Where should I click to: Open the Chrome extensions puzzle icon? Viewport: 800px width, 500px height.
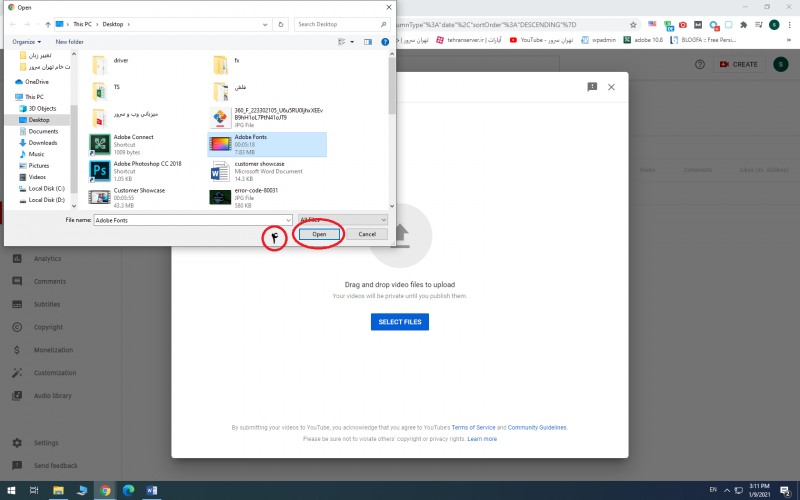coord(743,24)
